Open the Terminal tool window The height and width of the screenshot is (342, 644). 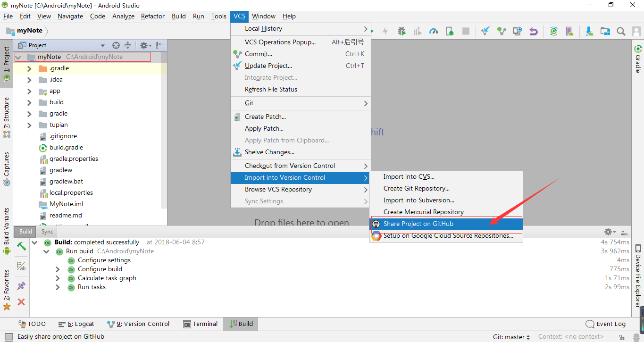[201, 324]
